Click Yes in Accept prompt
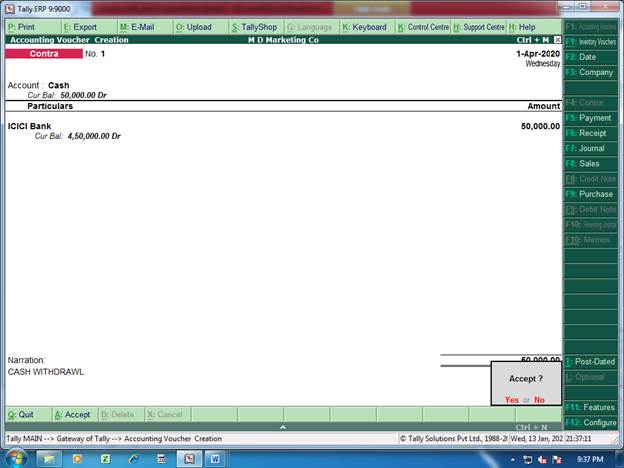Viewport: 624px width, 468px height. 511,400
